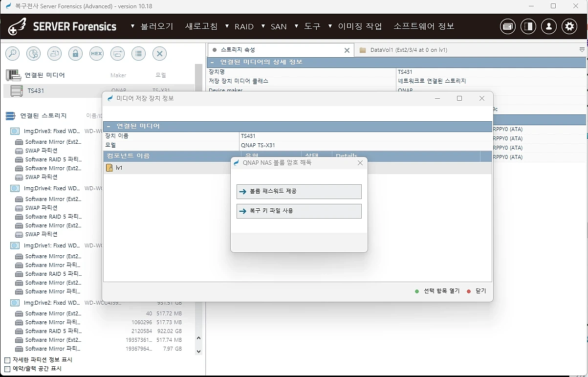Select Software RAID 5 partition under Img:Drive1
Screen dimensions: 588x377
coord(48,274)
